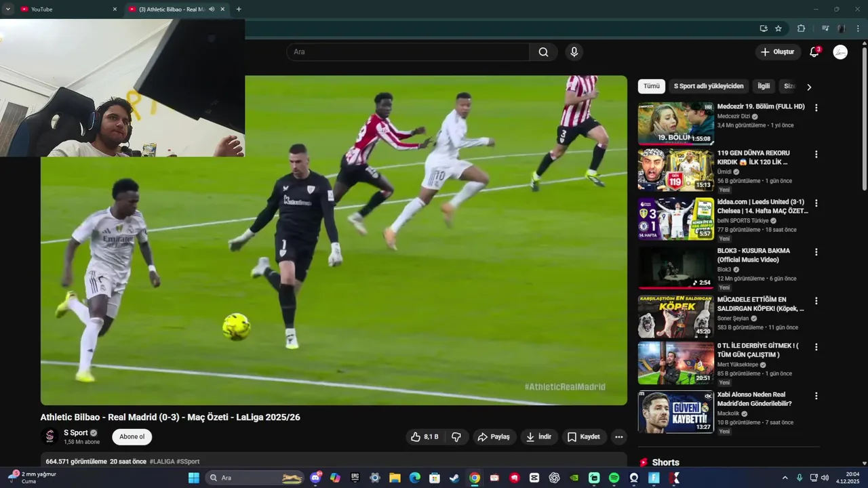This screenshot has height=488, width=868.
Task: Open Steam from the taskbar
Action: tap(454, 478)
